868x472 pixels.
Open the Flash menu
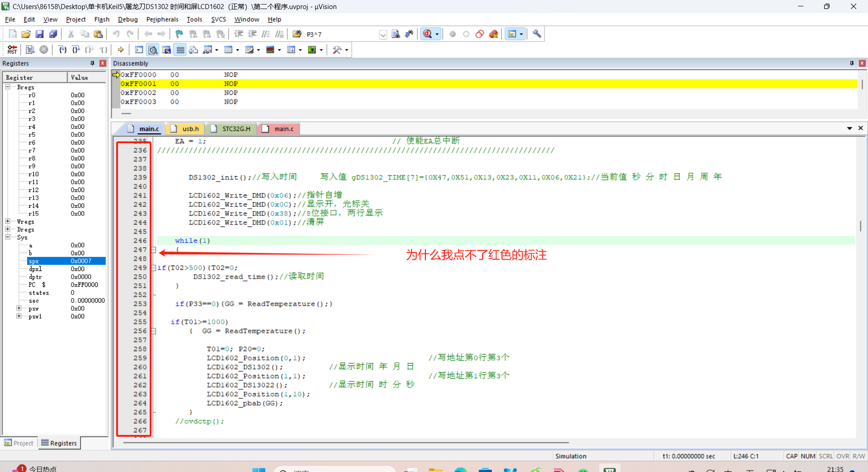click(x=102, y=19)
